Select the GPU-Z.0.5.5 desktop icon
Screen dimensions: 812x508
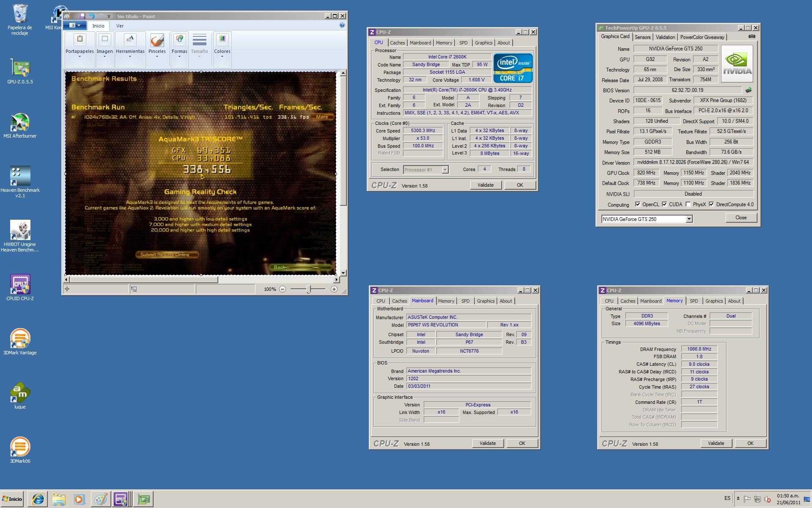(20, 71)
